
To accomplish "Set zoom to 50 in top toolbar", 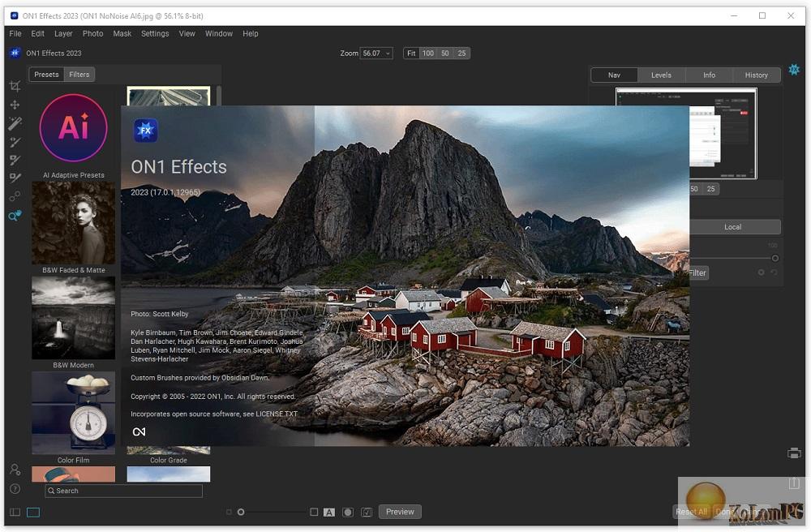I will pos(444,54).
